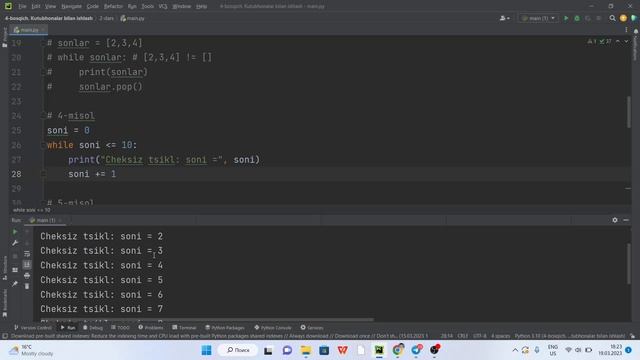
Task: Open the Bookmarks side panel
Action: [x=4, y=303]
